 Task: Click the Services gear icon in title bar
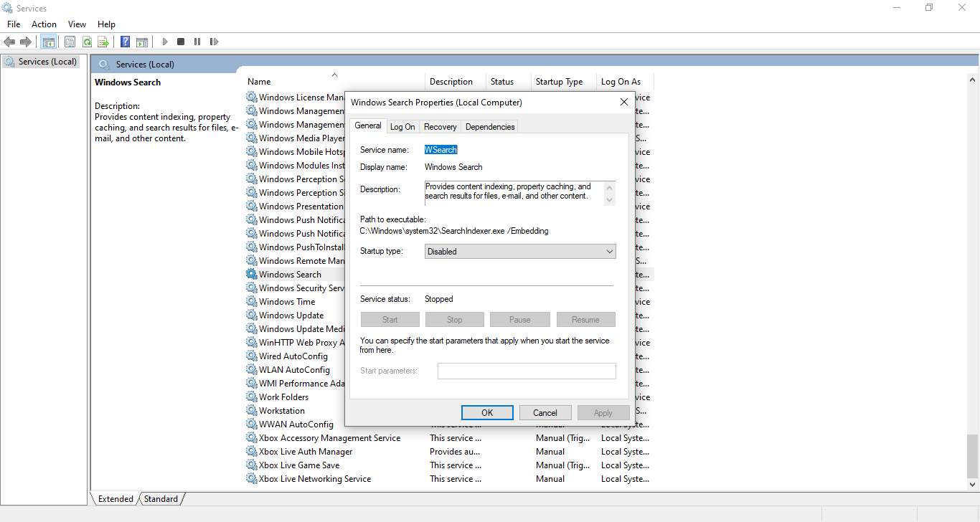8,8
